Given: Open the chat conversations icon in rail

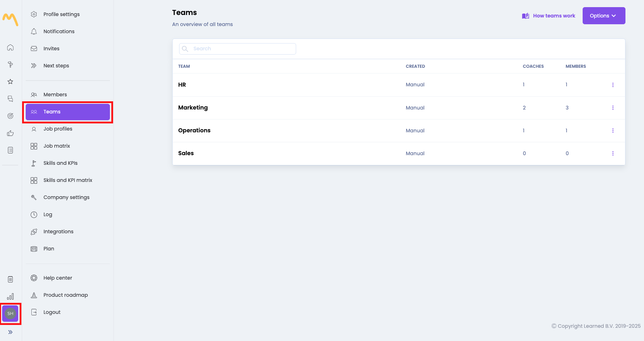Looking at the screenshot, I should [10, 99].
